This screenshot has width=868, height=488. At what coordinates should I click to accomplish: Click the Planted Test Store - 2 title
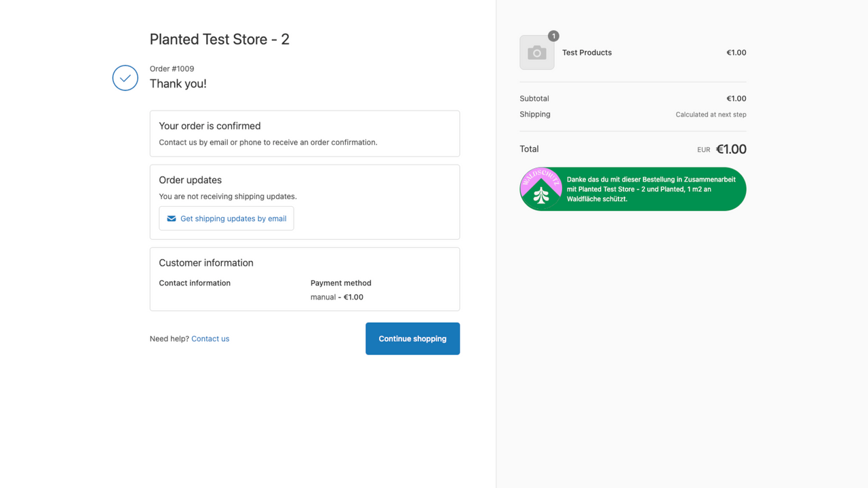[220, 39]
